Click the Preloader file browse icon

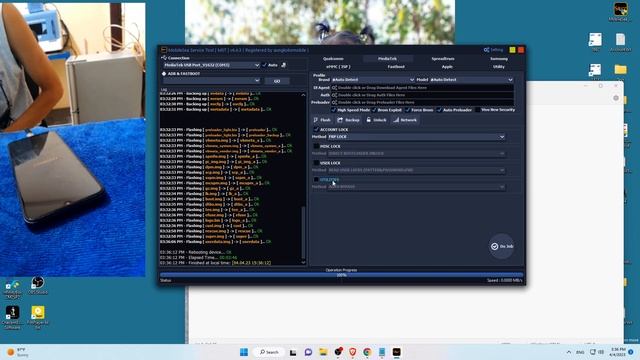334,102
